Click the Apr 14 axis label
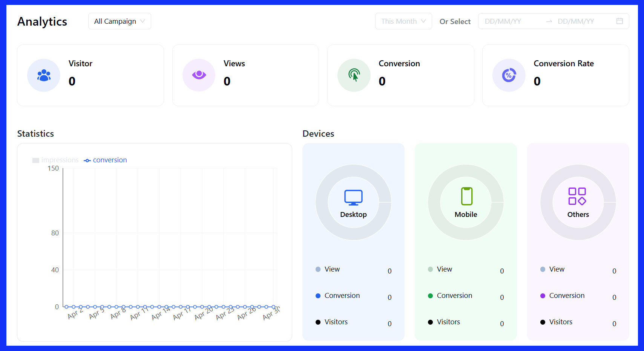The width and height of the screenshot is (644, 351). click(x=161, y=314)
